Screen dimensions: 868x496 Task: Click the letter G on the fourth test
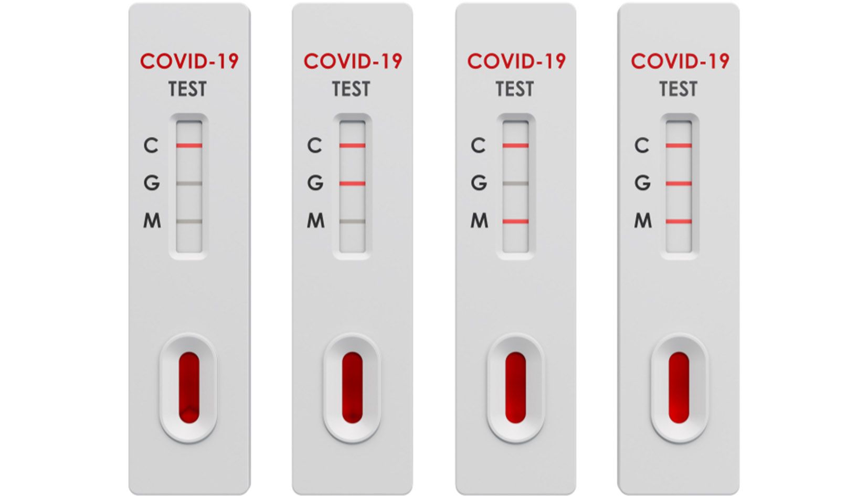pos(642,183)
